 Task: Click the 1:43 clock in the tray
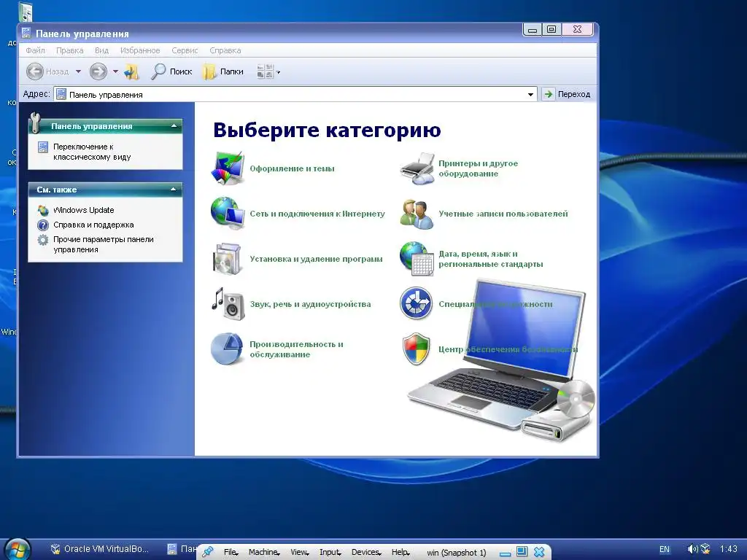click(x=729, y=549)
